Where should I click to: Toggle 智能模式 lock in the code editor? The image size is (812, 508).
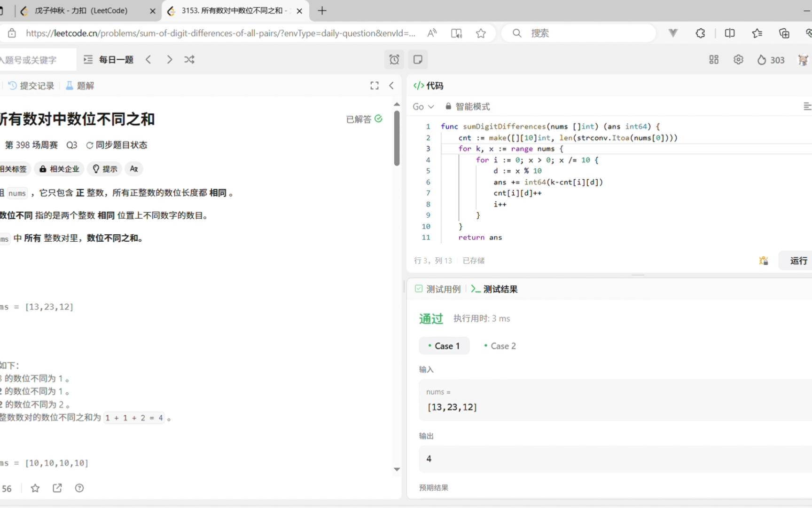[x=448, y=106]
